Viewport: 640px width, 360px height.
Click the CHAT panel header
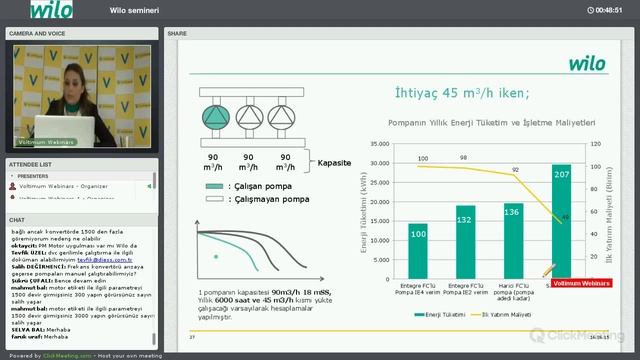pyautogui.click(x=82, y=220)
